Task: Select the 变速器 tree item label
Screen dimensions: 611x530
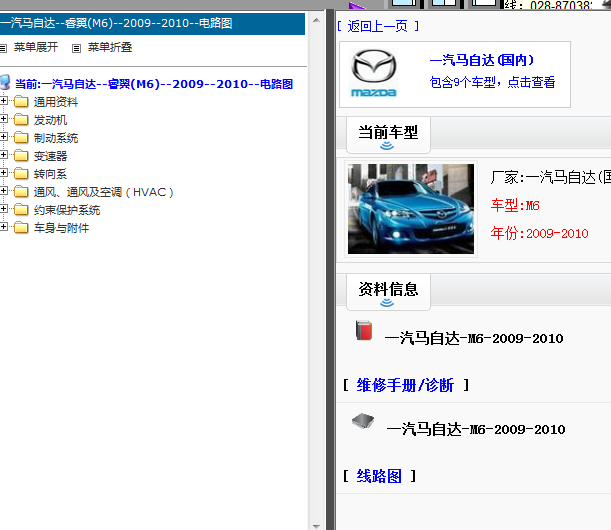Action: click(x=50, y=156)
